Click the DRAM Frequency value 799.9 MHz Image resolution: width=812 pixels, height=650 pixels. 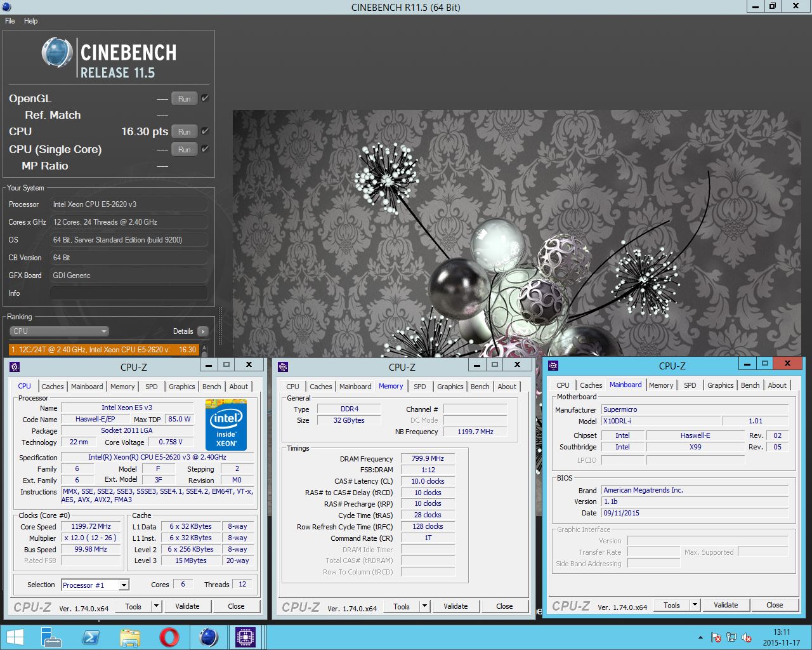428,458
